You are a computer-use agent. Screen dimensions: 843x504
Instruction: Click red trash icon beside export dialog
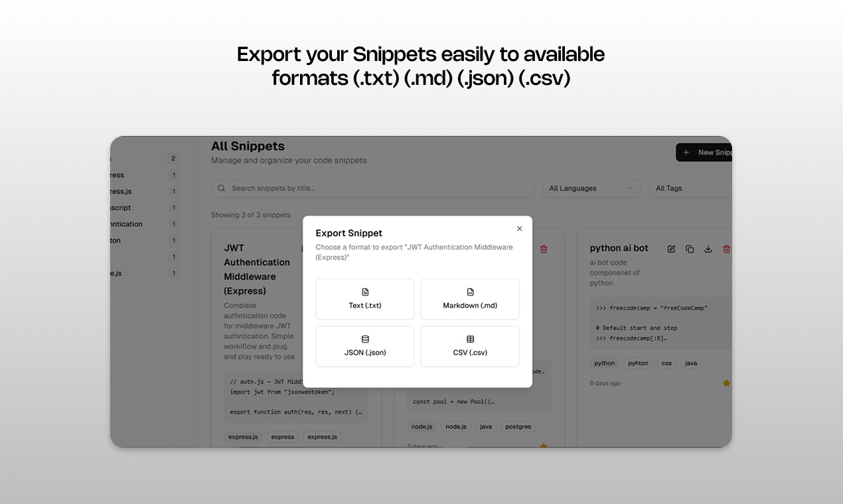click(x=544, y=249)
